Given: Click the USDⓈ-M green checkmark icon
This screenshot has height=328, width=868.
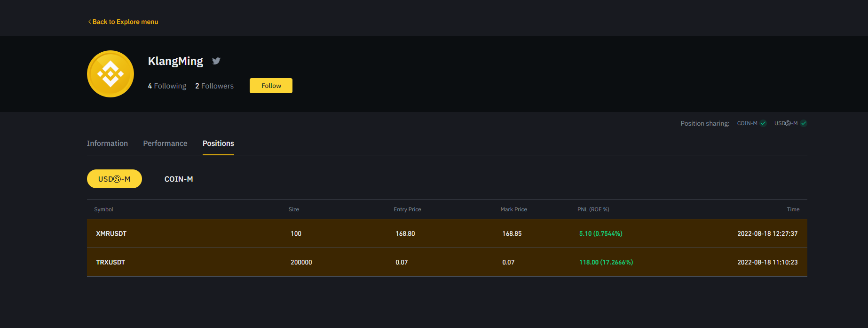Looking at the screenshot, I should [x=804, y=123].
